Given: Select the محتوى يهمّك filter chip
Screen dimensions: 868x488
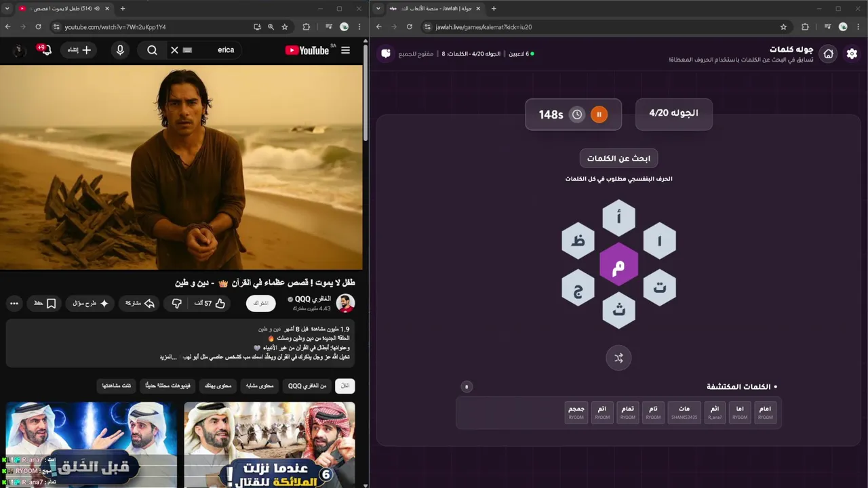Looking at the screenshot, I should click(x=218, y=386).
